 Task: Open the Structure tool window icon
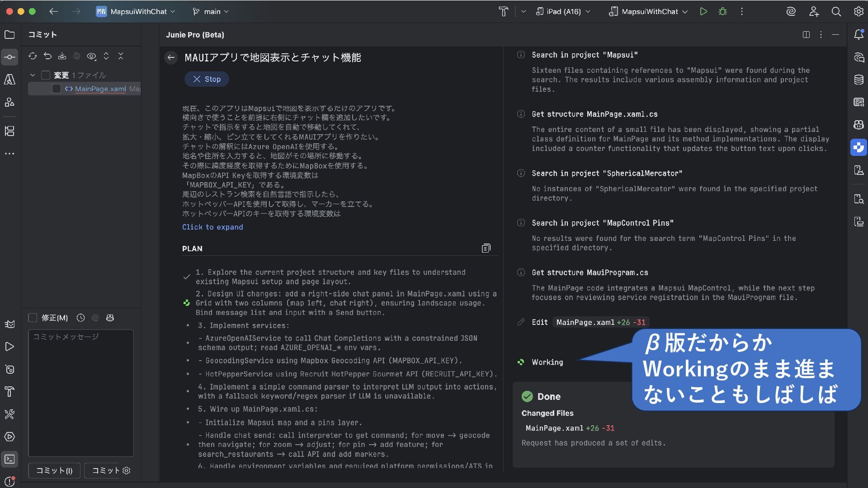[x=9, y=131]
